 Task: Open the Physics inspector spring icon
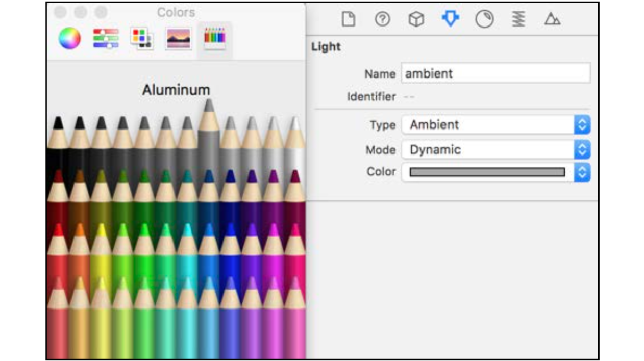click(518, 19)
